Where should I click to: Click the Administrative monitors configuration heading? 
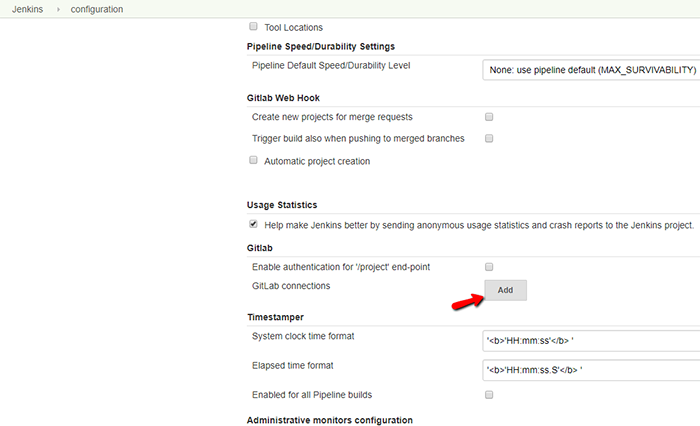coord(329,420)
